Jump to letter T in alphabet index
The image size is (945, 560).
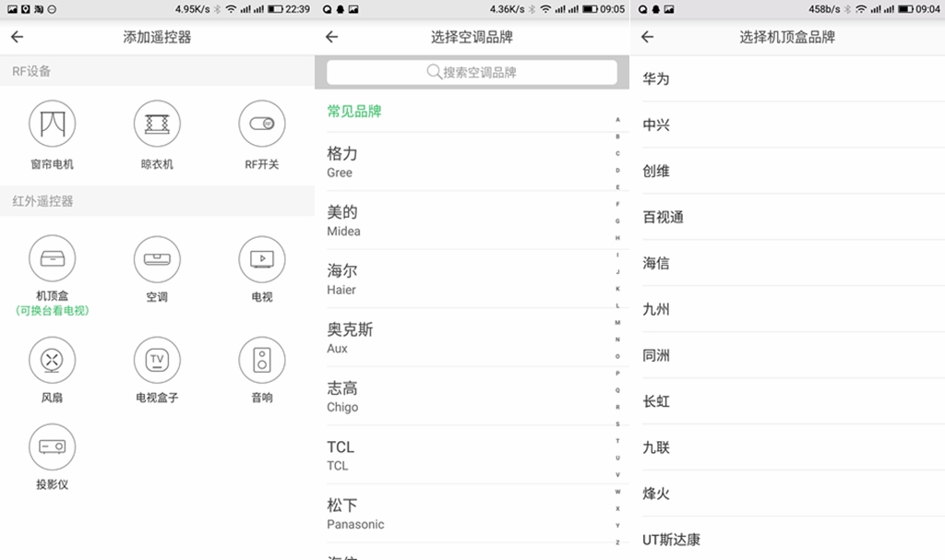pos(617,441)
